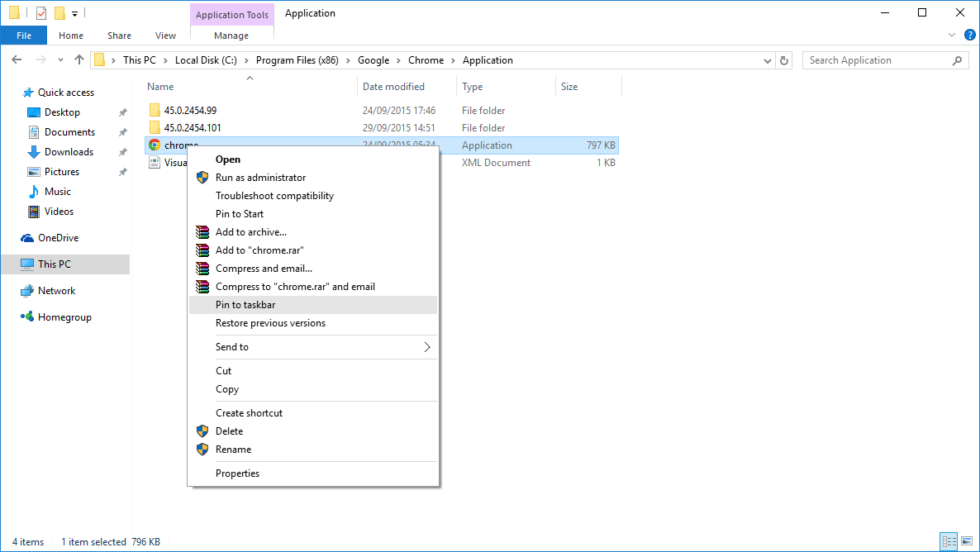This screenshot has height=552, width=980.
Task: Select Compress to "chrome.rar" and email
Action: (313, 287)
